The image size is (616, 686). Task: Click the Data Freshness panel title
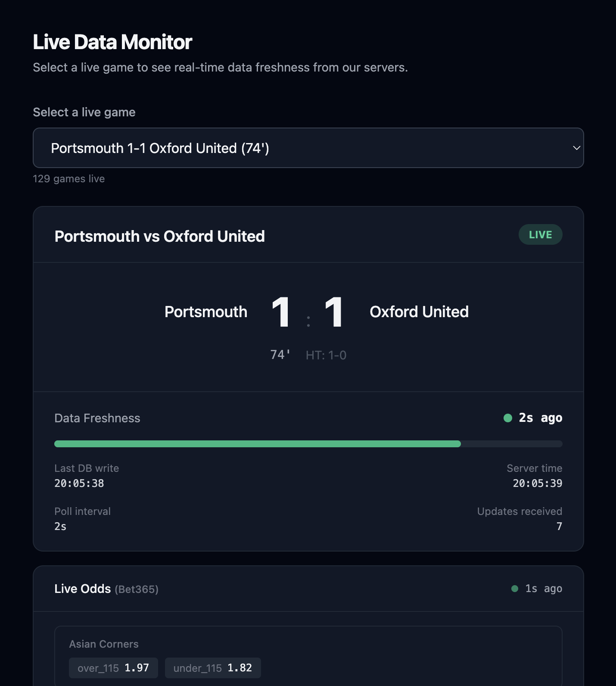click(97, 418)
